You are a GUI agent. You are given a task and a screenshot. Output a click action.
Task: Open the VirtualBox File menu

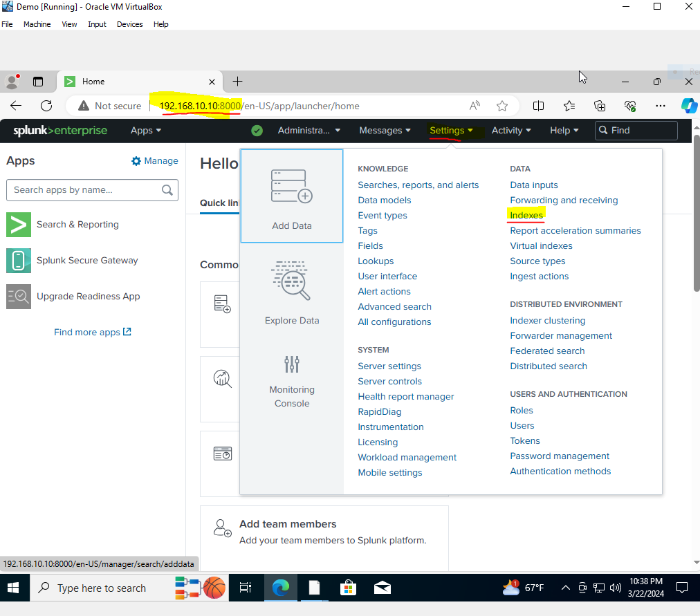[7, 24]
